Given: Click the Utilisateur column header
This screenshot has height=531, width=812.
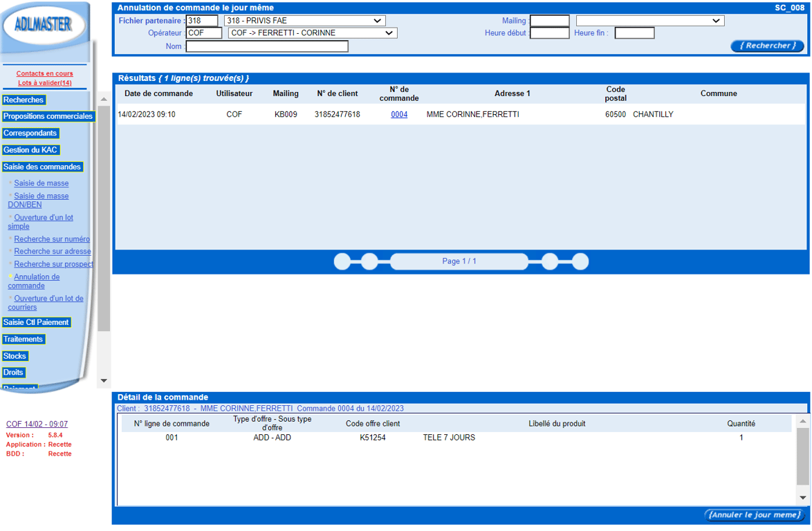Looking at the screenshot, I should pyautogui.click(x=234, y=93).
